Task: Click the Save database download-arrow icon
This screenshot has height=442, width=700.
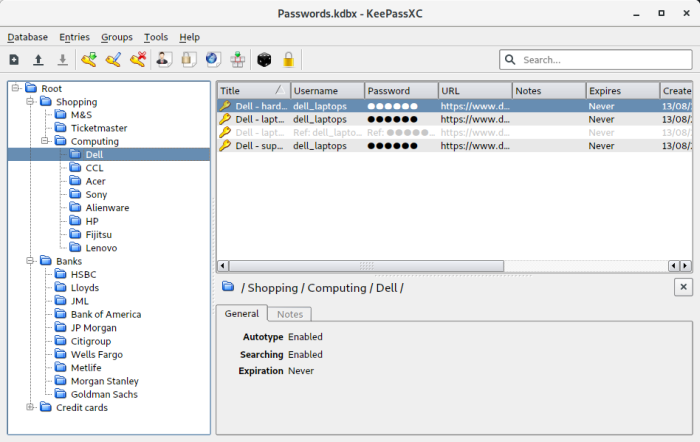Action: click(x=62, y=59)
